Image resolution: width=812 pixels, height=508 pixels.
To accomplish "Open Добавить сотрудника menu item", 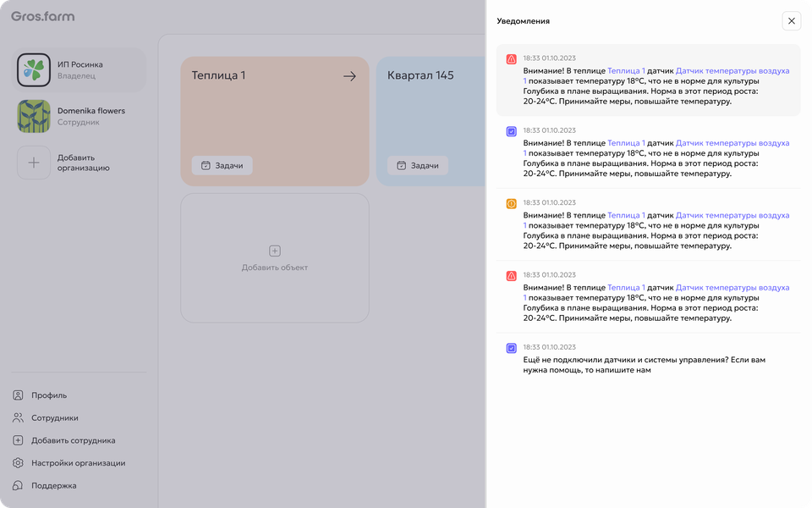I will 64,440.
